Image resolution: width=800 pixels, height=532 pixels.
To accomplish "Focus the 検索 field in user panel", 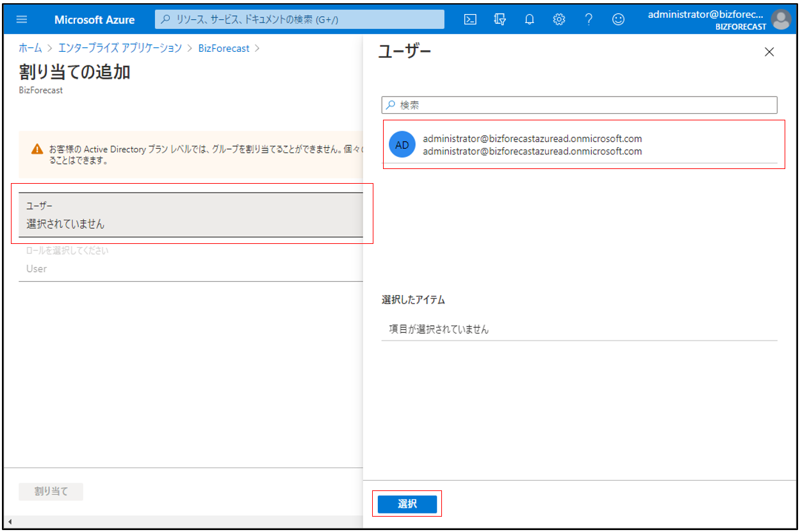I will (579, 105).
